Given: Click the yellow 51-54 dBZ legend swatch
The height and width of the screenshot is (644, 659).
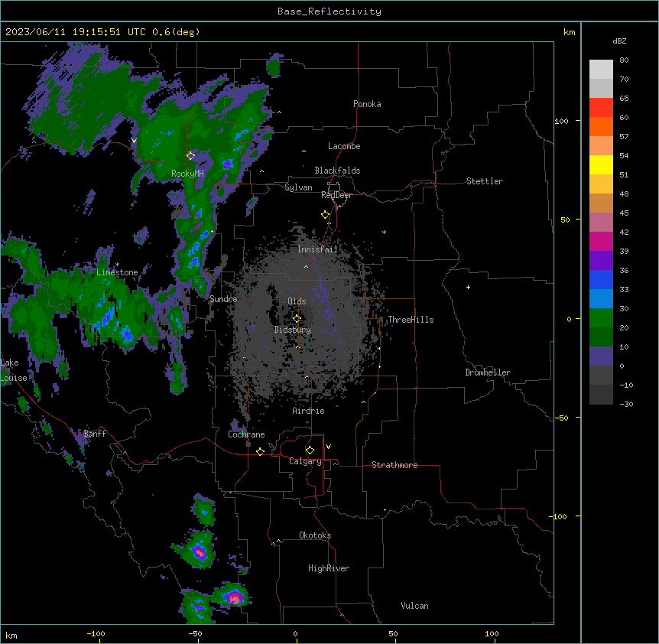Looking at the screenshot, I should [x=601, y=164].
